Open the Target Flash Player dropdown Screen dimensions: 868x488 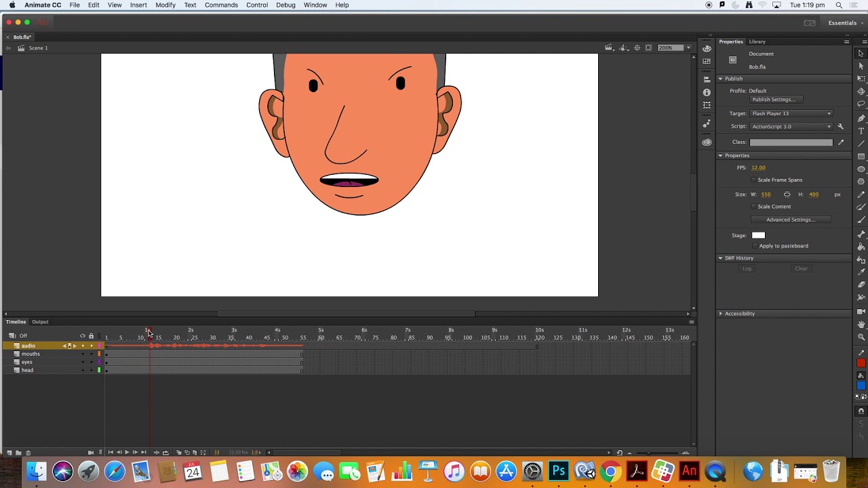[x=791, y=113]
